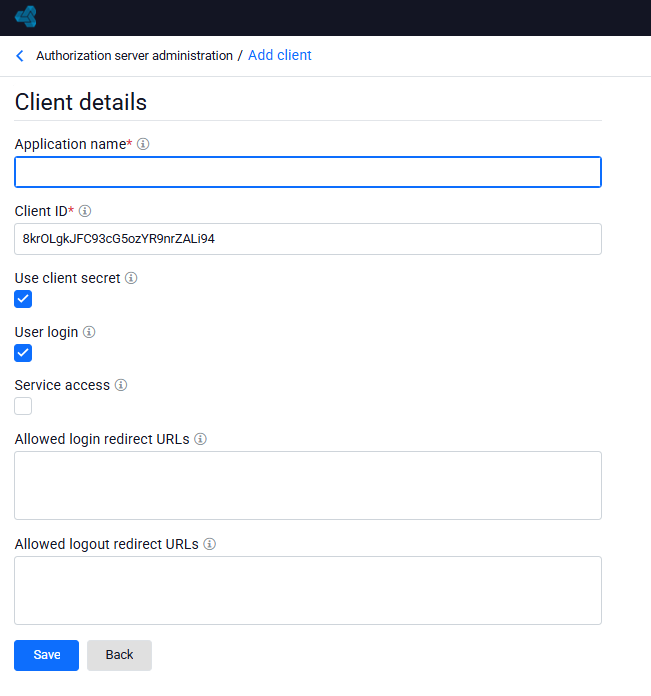
Task: Click the Back button
Action: click(119, 655)
